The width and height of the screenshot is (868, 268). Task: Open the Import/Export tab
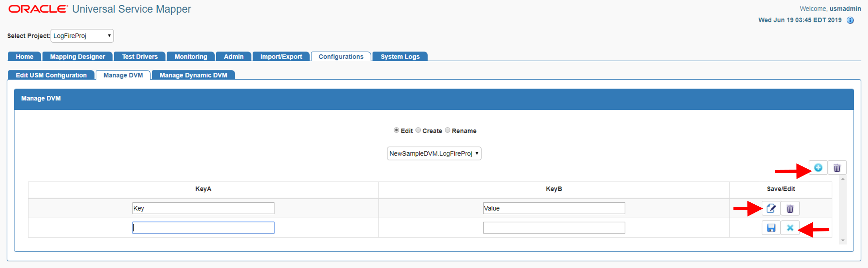point(281,57)
